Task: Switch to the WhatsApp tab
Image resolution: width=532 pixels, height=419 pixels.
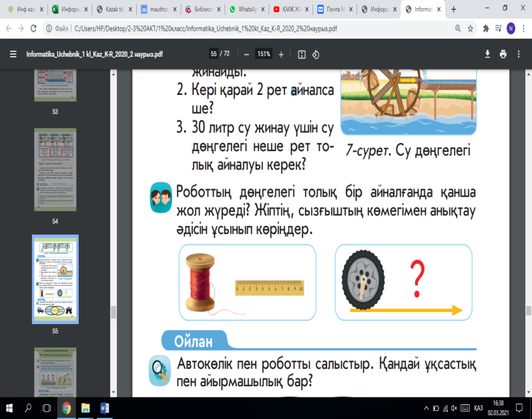Action: coord(248,9)
